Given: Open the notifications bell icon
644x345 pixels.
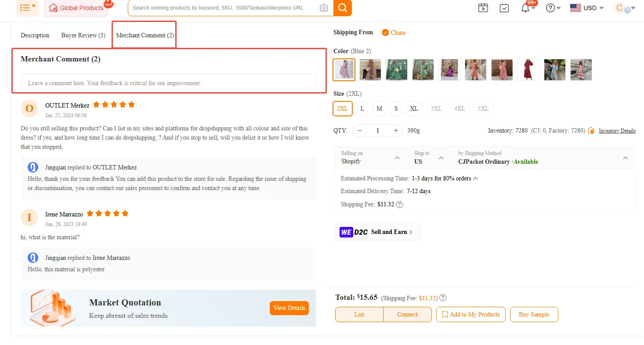Looking at the screenshot, I should [525, 8].
